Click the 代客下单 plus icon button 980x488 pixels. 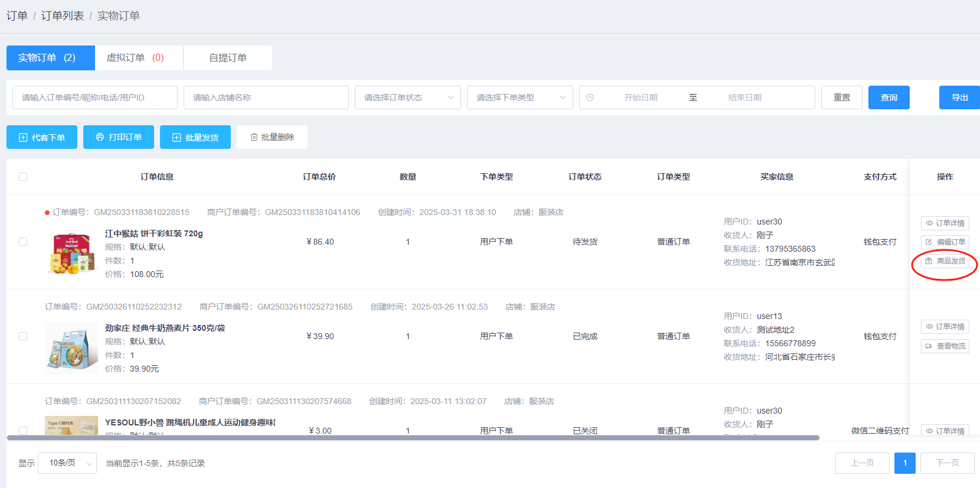pyautogui.click(x=42, y=137)
